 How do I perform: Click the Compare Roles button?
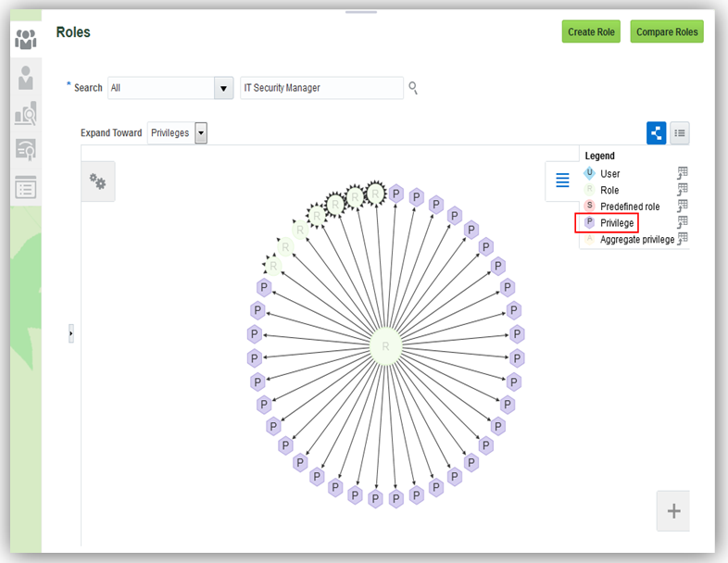(x=667, y=32)
